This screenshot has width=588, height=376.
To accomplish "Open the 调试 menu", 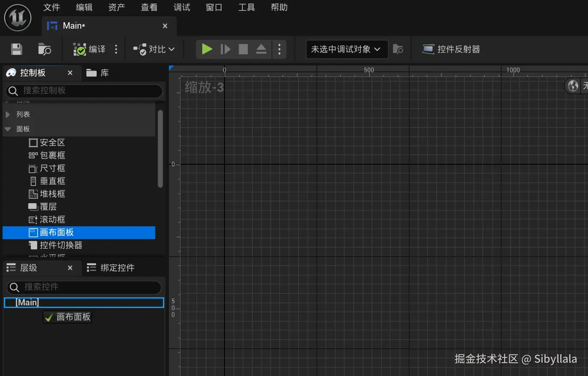I will coord(182,7).
